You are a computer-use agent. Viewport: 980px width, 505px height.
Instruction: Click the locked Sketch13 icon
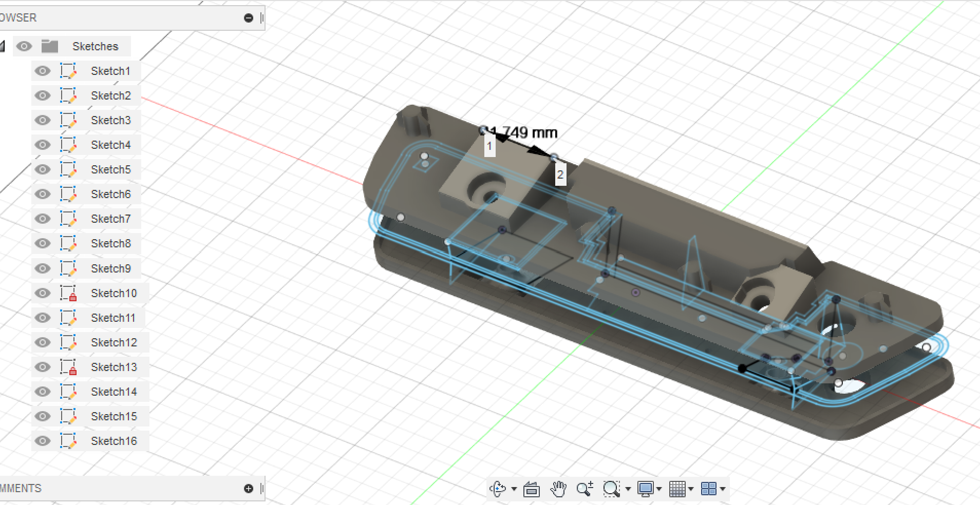pos(68,367)
